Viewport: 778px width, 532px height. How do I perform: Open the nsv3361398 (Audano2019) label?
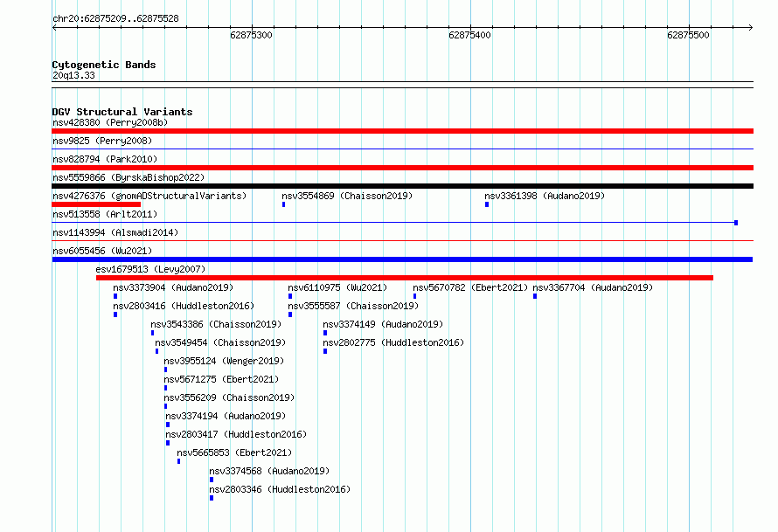(x=545, y=196)
